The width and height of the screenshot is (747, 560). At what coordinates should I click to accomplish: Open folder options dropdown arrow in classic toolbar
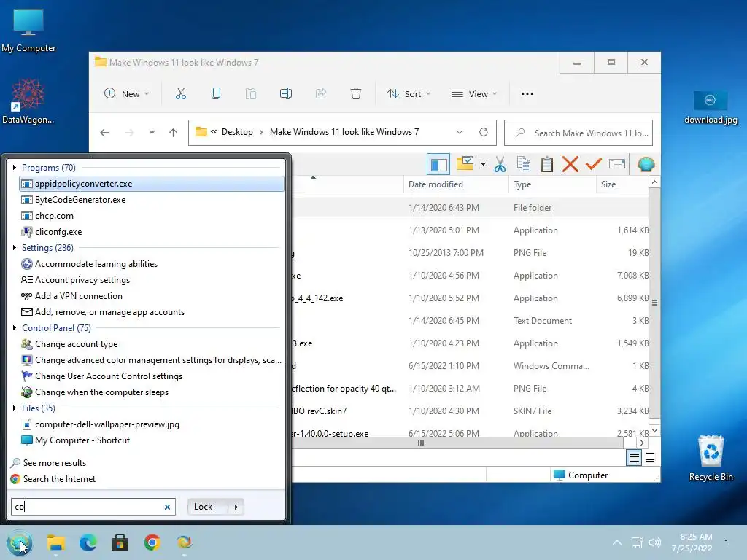(483, 164)
